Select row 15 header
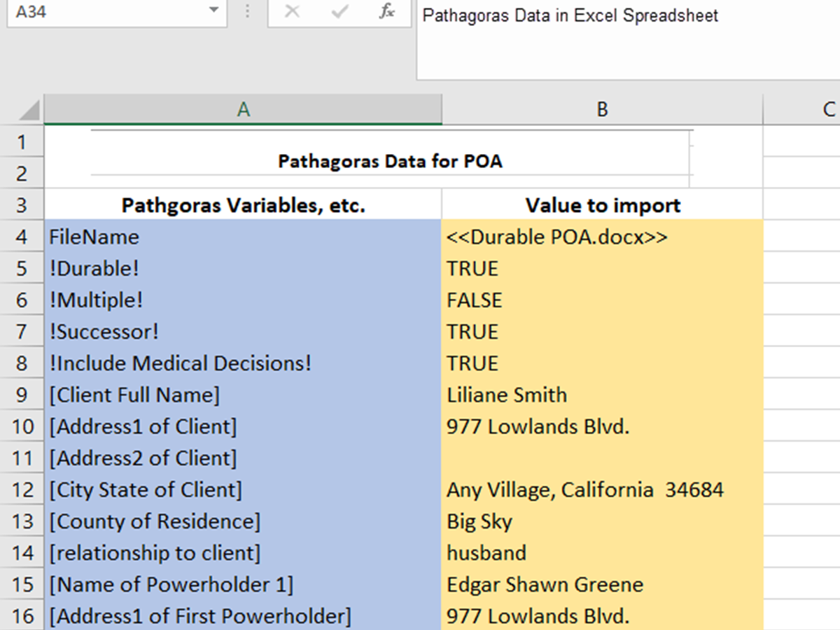Screen dimensions: 840x630 click(22, 584)
